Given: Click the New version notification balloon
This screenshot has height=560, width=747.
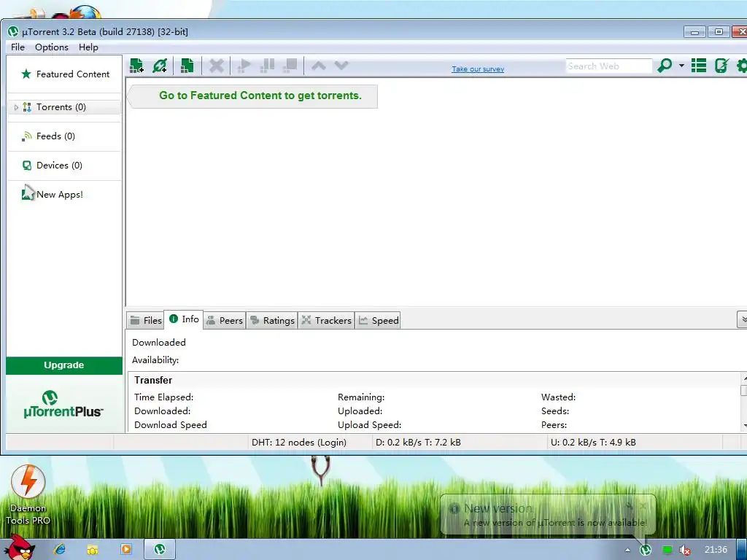Looking at the screenshot, I should [x=549, y=514].
